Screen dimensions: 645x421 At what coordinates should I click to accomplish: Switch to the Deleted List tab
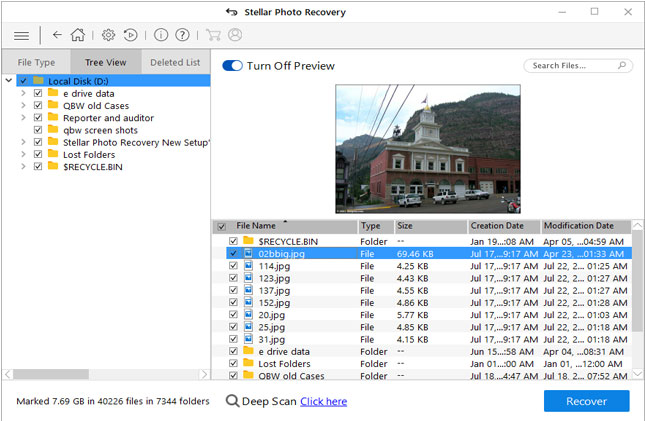[x=174, y=62]
